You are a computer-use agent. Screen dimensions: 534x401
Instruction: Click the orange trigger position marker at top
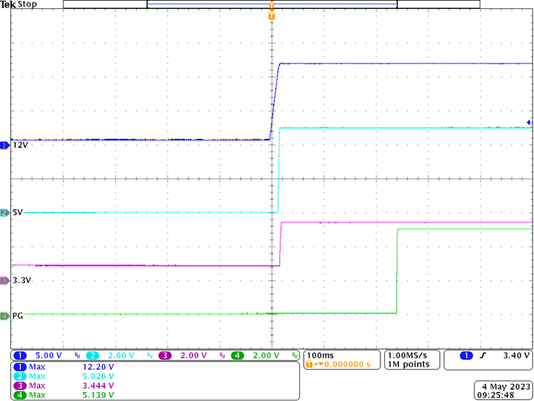click(271, 16)
